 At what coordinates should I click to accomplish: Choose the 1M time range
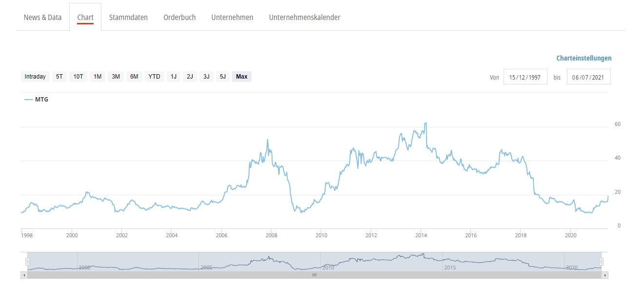tap(98, 77)
